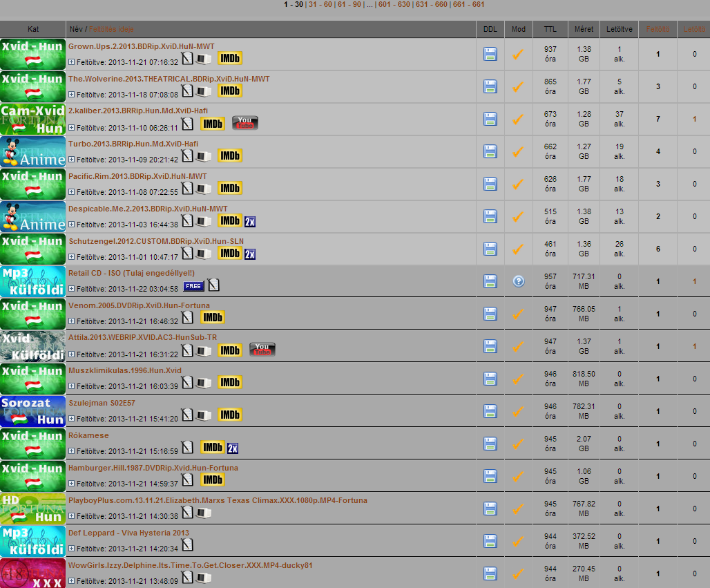Screen dimensions: 710x588
Task: Go to page 31 - 60
Action: pos(320,5)
